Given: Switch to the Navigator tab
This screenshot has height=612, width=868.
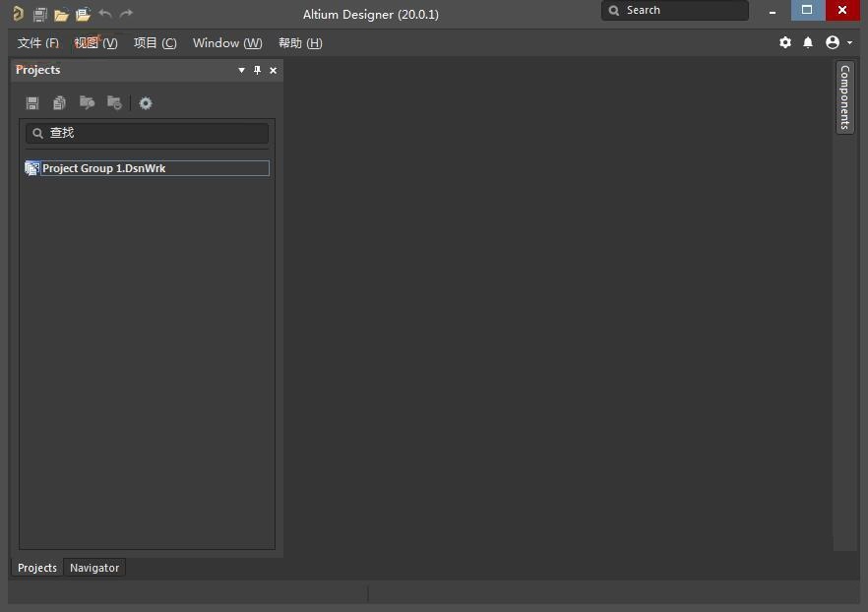Looking at the screenshot, I should click(94, 568).
